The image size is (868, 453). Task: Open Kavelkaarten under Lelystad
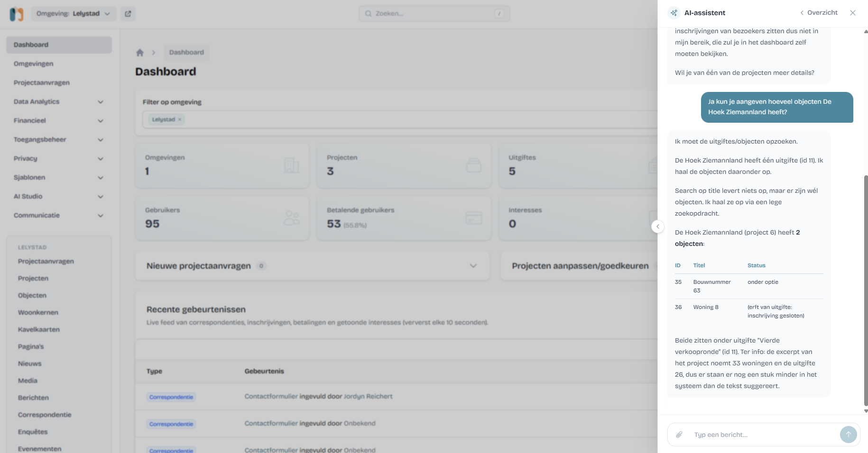tap(39, 329)
